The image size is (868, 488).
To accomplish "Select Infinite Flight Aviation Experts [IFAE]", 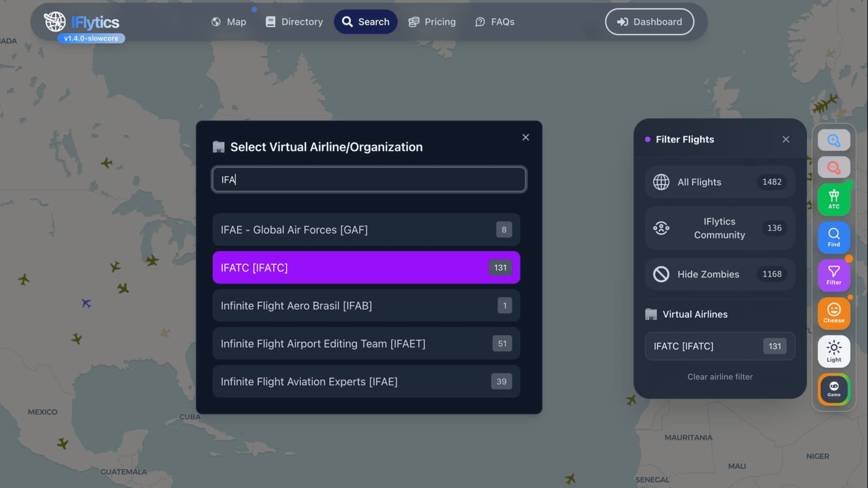I will click(366, 382).
